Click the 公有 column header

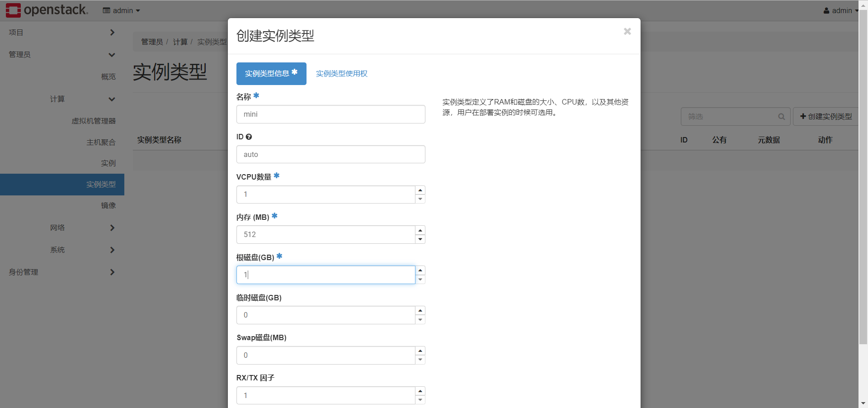719,140
